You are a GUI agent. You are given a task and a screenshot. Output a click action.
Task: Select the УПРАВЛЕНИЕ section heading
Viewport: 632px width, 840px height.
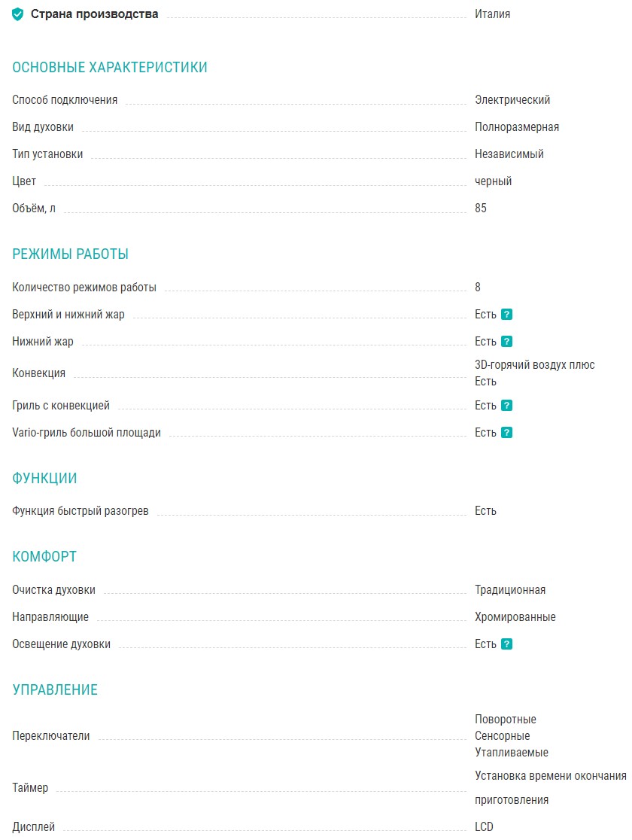55,689
